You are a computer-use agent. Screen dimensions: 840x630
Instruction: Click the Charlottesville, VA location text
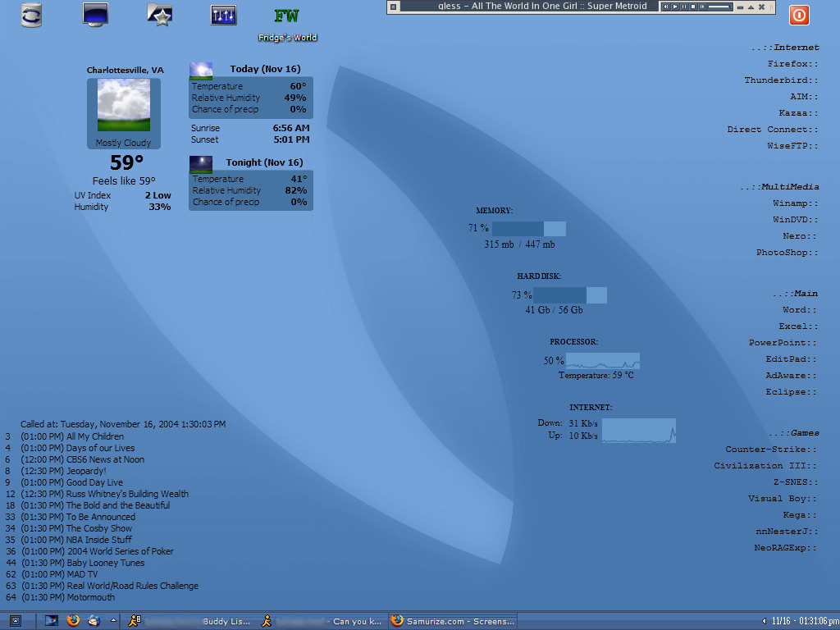126,71
